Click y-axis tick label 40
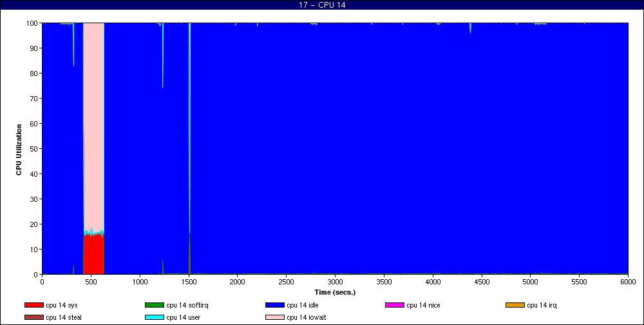The image size is (644, 325). point(35,174)
